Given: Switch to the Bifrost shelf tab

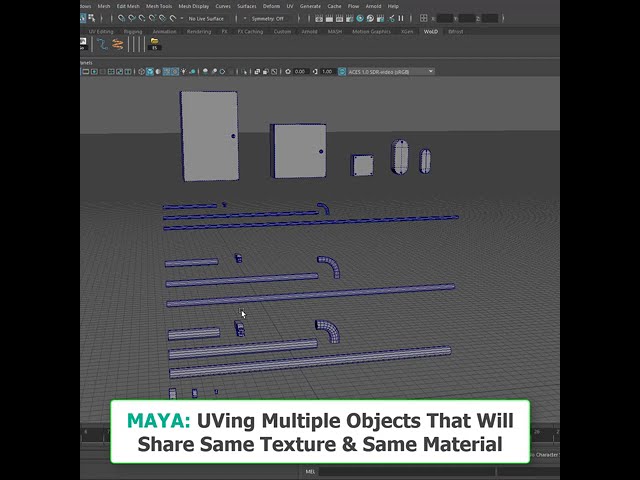Looking at the screenshot, I should coord(456,31).
